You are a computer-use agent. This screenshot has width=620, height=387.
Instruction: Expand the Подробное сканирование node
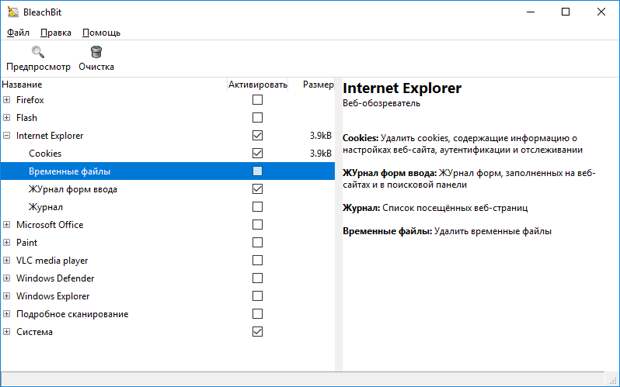(7, 314)
